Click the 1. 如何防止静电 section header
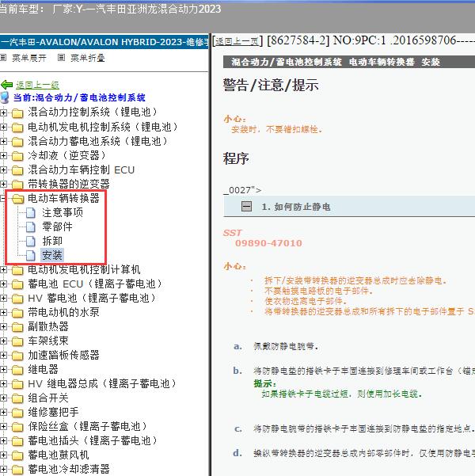The image size is (475, 476). coord(349,207)
